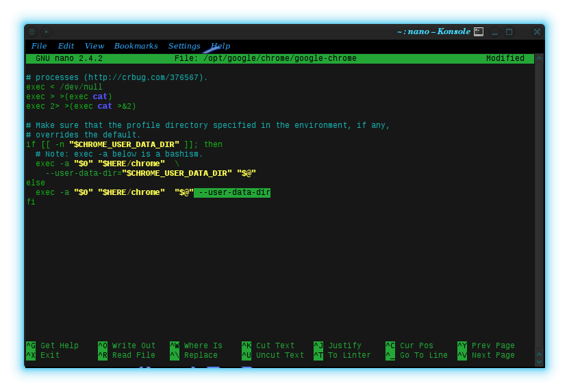Click the pin on all desktops icon

(46, 32)
